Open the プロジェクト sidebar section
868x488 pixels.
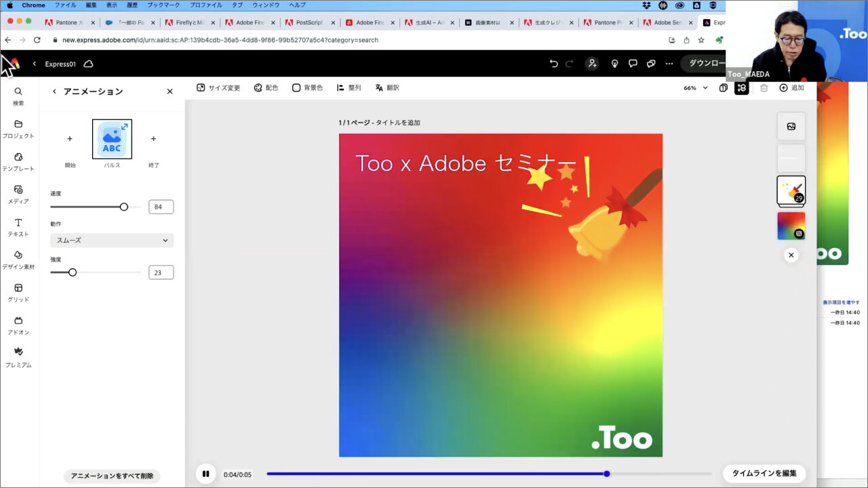18,129
